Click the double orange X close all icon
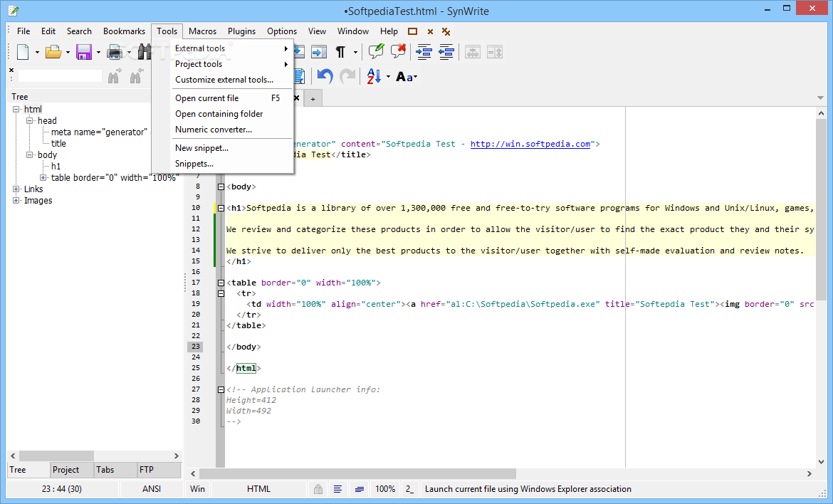The height and width of the screenshot is (504, 833). 446,32
